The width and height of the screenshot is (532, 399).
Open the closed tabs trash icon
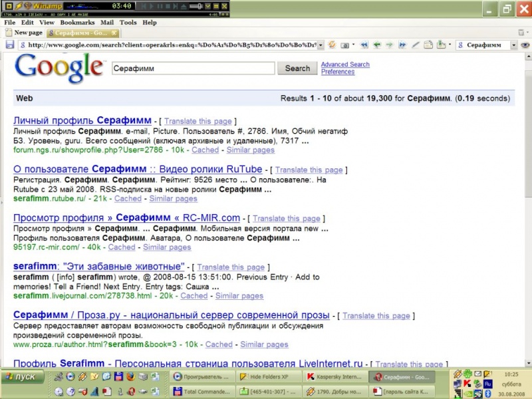click(x=520, y=33)
